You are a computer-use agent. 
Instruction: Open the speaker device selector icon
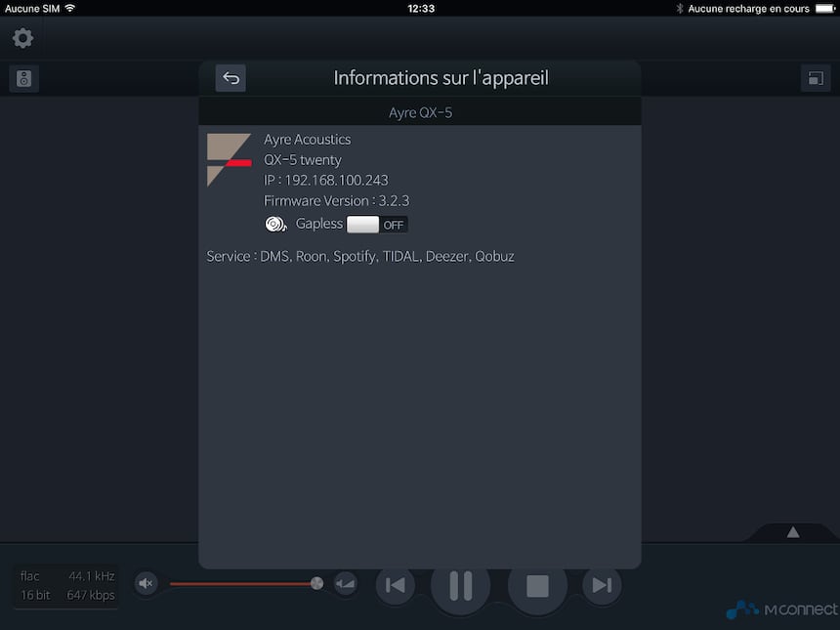pyautogui.click(x=23, y=78)
